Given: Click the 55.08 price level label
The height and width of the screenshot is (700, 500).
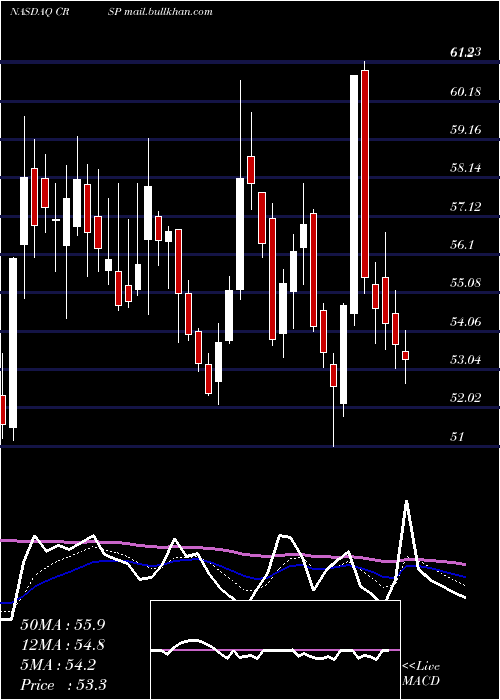Looking at the screenshot, I should 466,283.
